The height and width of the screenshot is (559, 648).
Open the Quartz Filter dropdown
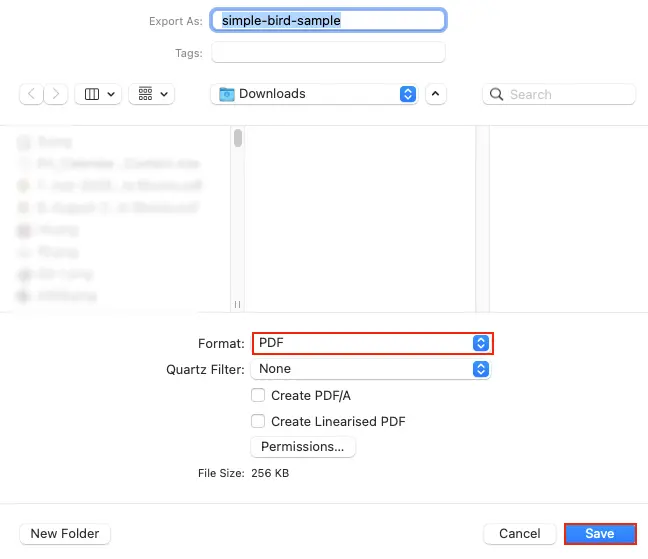[371, 369]
